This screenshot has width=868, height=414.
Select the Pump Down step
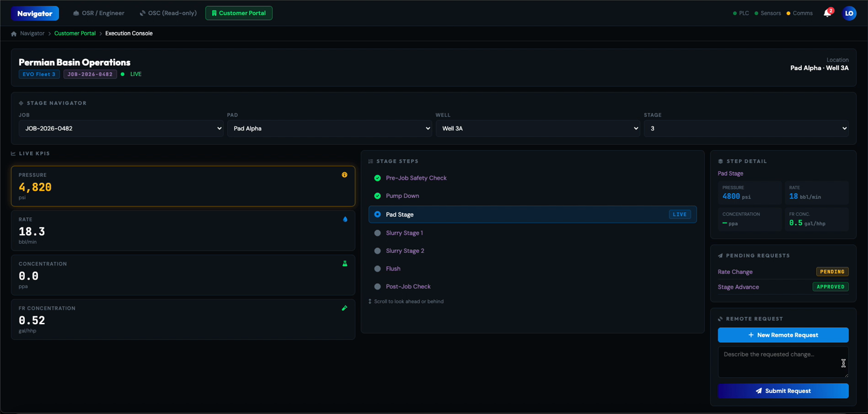(532, 196)
